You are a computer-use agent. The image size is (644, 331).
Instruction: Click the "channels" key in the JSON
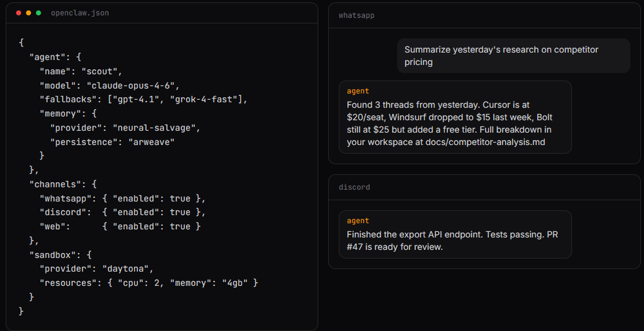click(55, 184)
